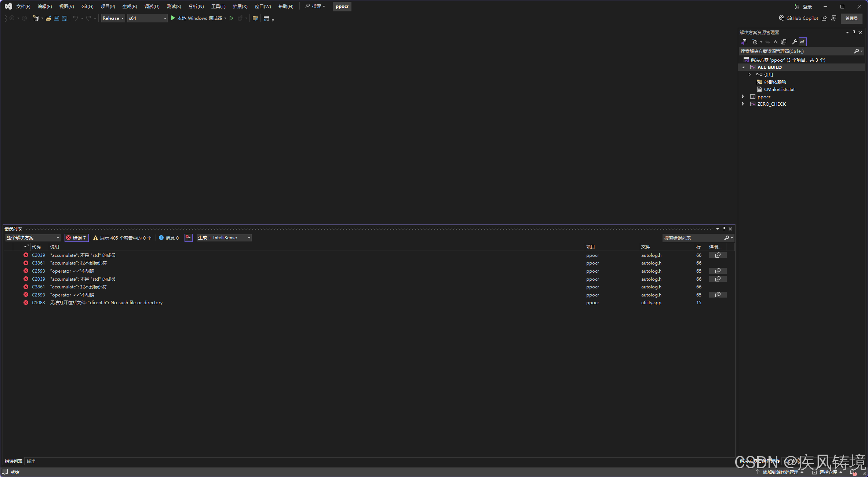Click the Save All toolbar icon
Viewport: 868px width, 477px height.
point(65,18)
